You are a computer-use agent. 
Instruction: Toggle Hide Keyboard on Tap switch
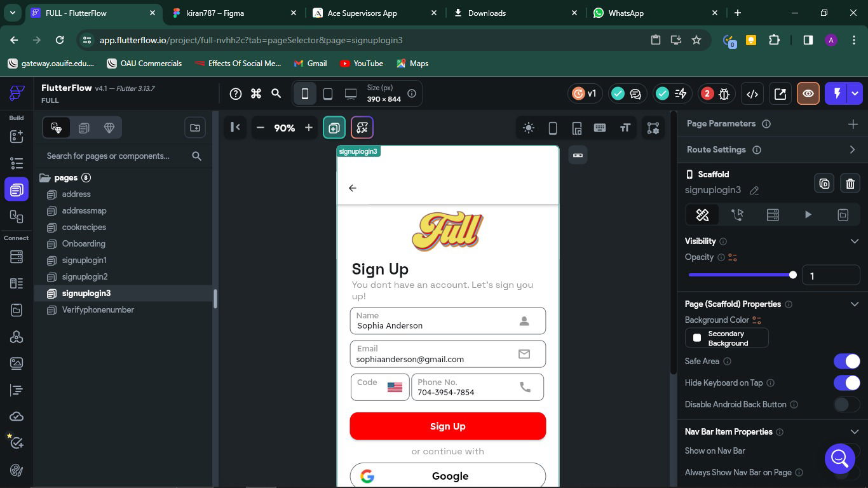click(x=846, y=383)
